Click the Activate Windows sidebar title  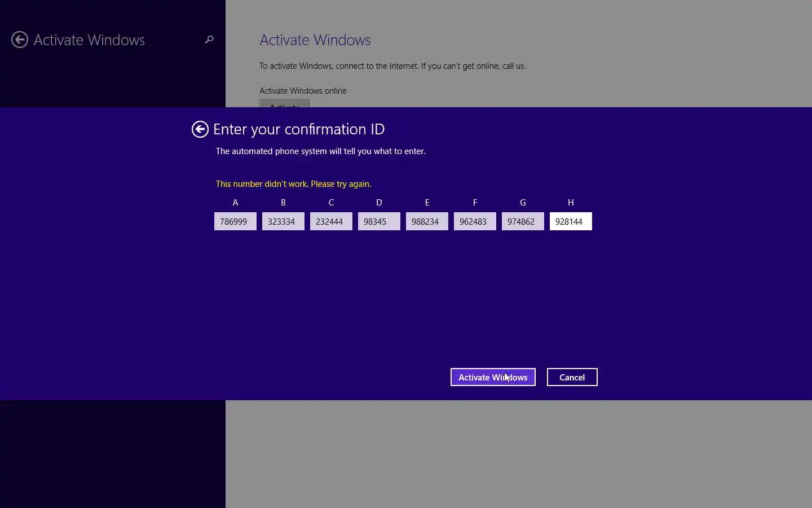click(89, 40)
